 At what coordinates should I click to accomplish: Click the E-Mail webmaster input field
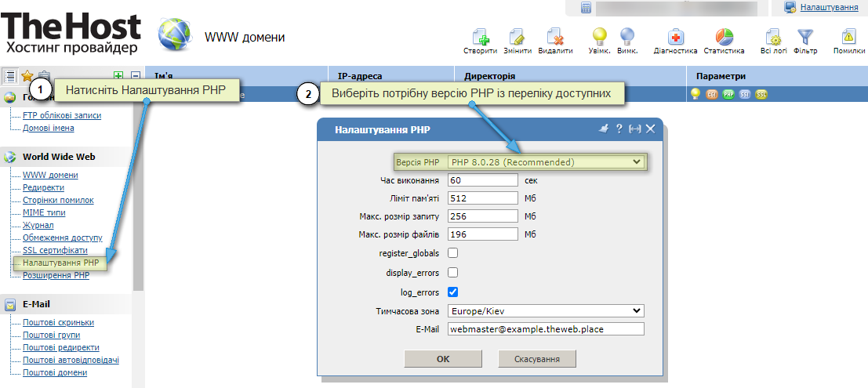(546, 328)
